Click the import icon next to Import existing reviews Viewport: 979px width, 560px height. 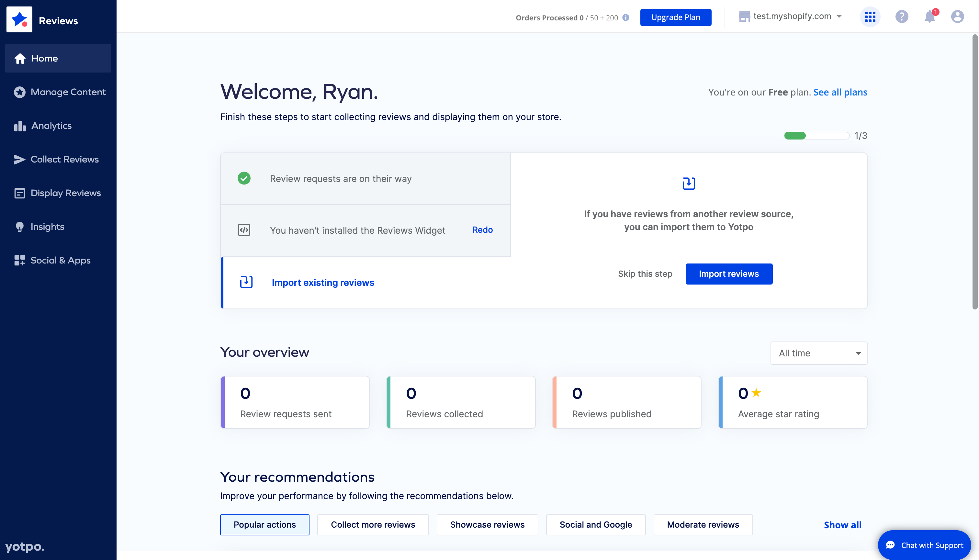click(x=246, y=282)
